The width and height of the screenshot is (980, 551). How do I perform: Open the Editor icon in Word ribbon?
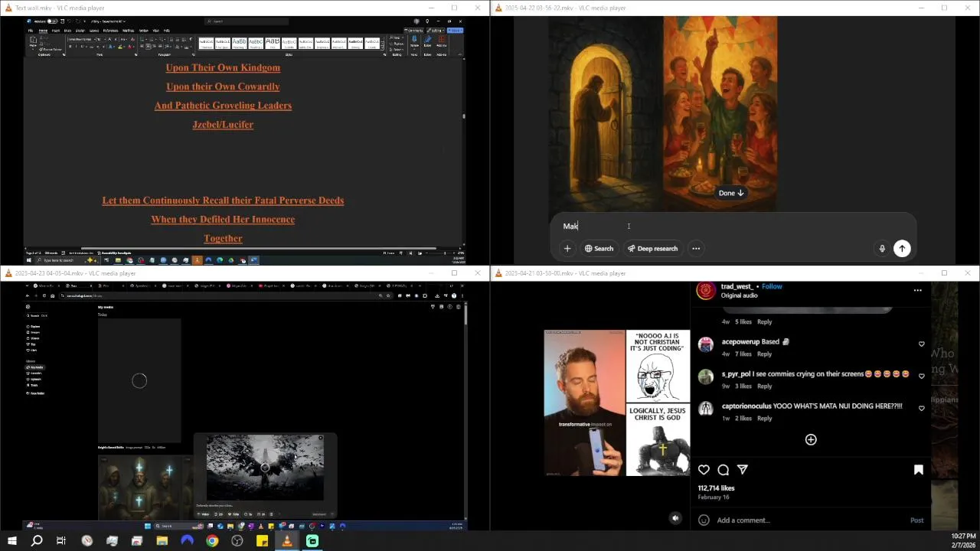[x=428, y=40]
